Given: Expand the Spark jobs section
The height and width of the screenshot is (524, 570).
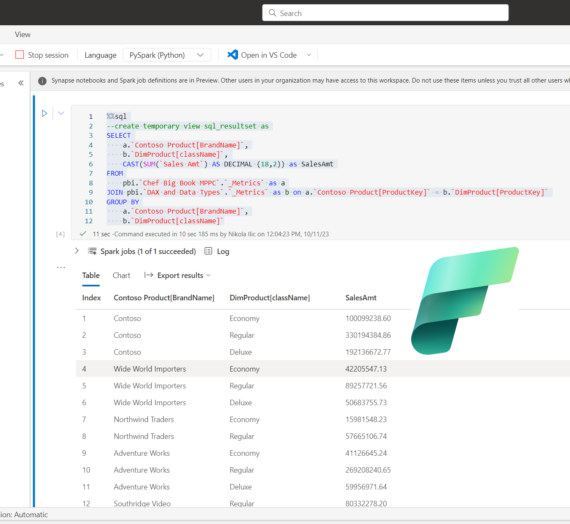Looking at the screenshot, I should tap(76, 251).
